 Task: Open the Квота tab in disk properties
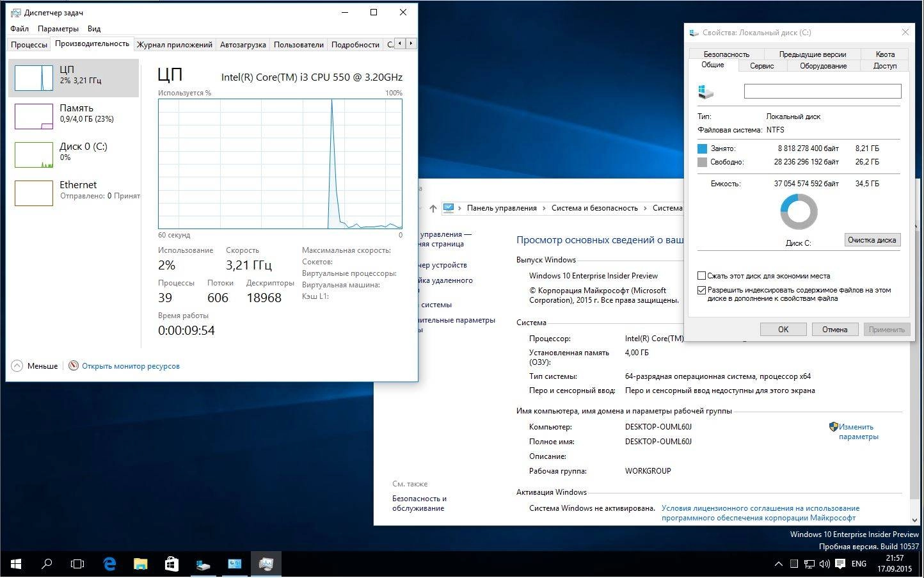pos(885,54)
